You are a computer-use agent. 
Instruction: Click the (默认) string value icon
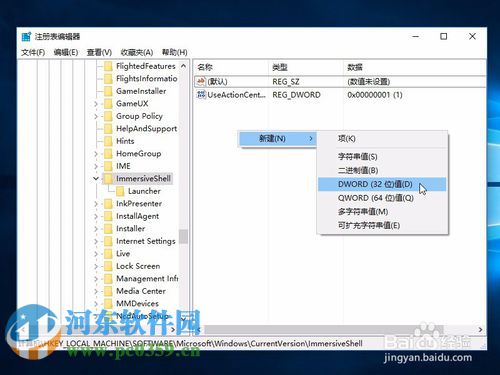point(201,81)
